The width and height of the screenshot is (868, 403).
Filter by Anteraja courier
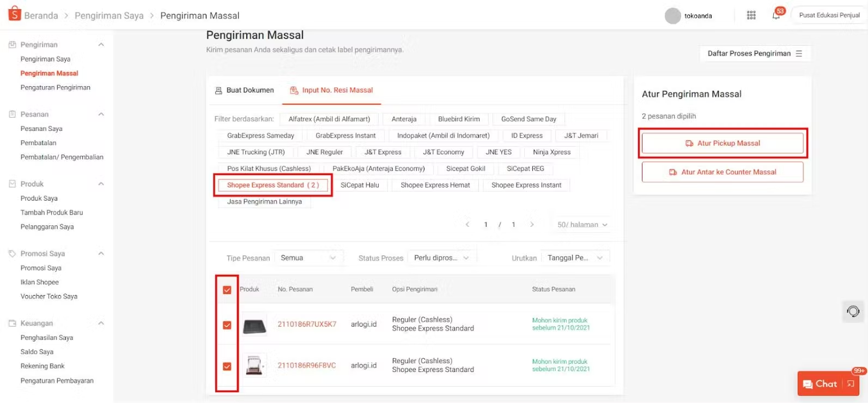404,119
